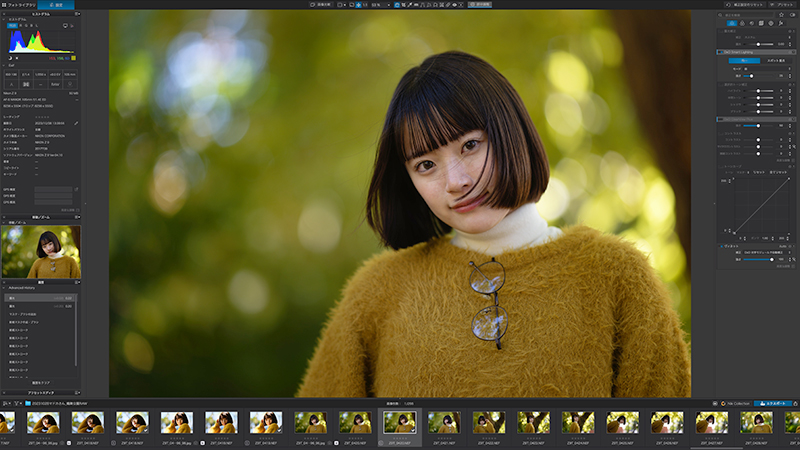Switch to the Customize tab
Screen dimensions: 800x450
pyautogui.click(x=56, y=5)
